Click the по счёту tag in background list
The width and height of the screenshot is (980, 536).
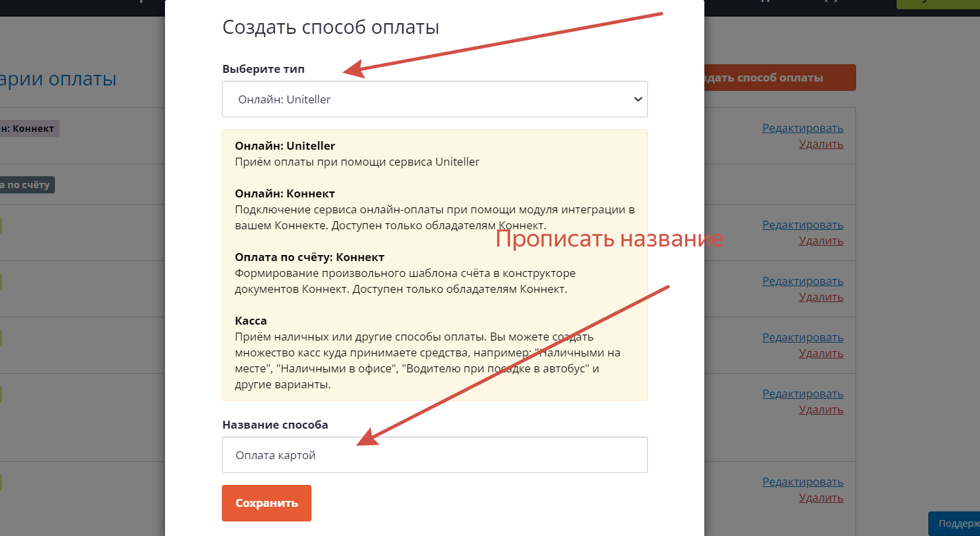[x=27, y=185]
